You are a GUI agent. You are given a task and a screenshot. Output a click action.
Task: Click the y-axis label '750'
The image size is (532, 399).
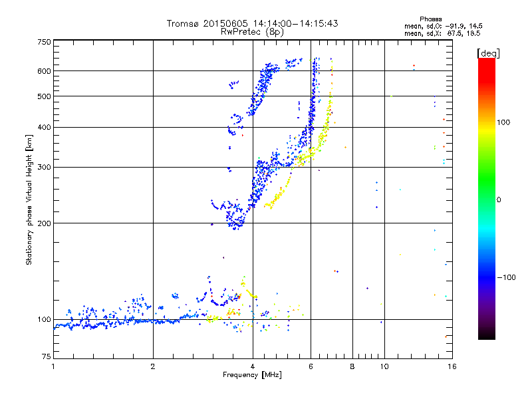pos(44,42)
